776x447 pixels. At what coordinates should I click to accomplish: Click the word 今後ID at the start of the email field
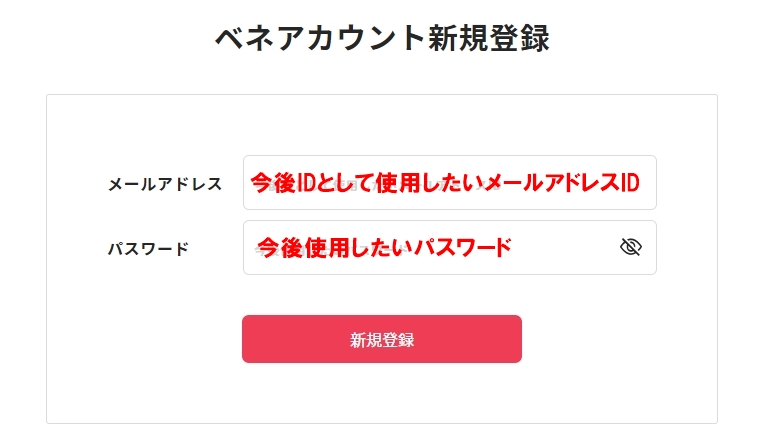coord(283,182)
